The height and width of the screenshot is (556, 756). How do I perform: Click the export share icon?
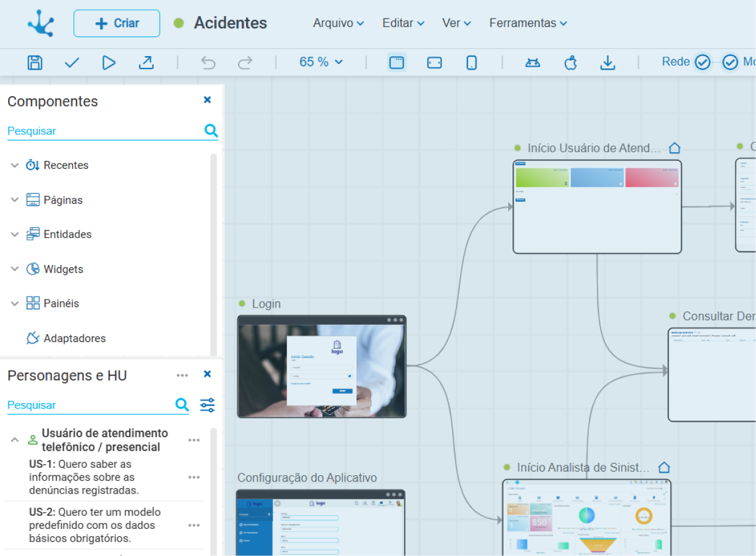pos(146,62)
